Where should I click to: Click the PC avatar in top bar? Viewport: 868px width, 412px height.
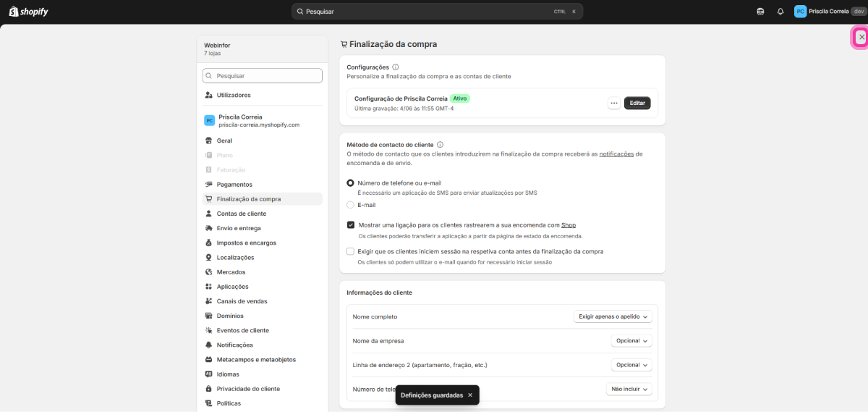point(800,12)
